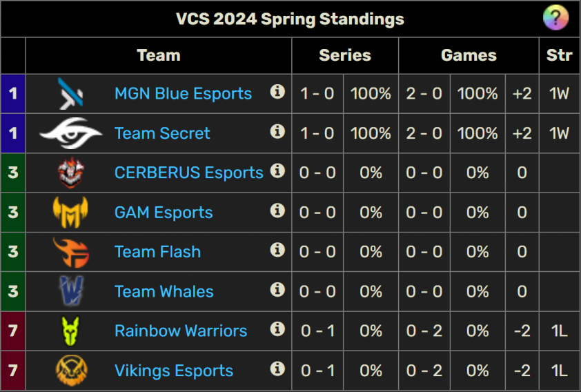Open the CERBERUS Esports team link

189,173
